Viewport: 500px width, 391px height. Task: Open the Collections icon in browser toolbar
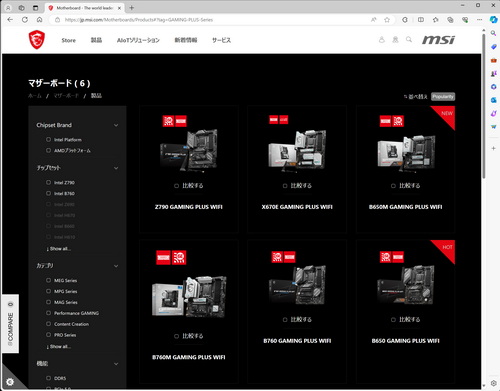click(x=450, y=20)
